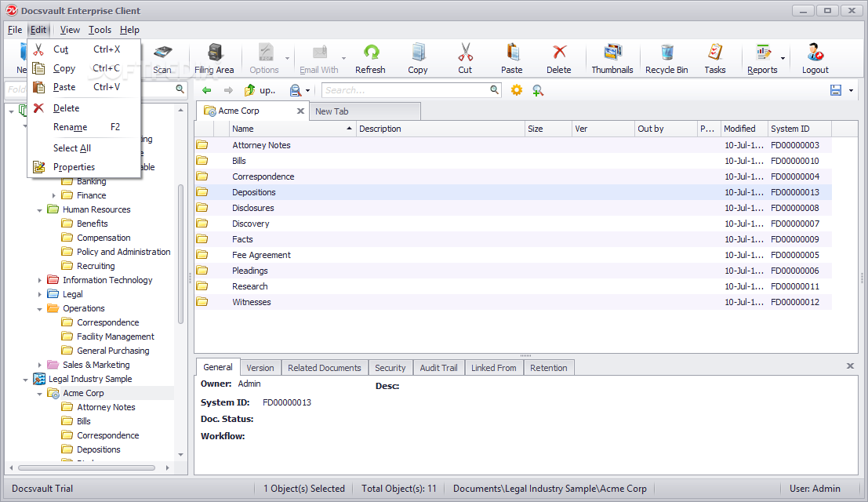Collapse the Operations folder node
The width and height of the screenshot is (868, 502).
pos(39,309)
